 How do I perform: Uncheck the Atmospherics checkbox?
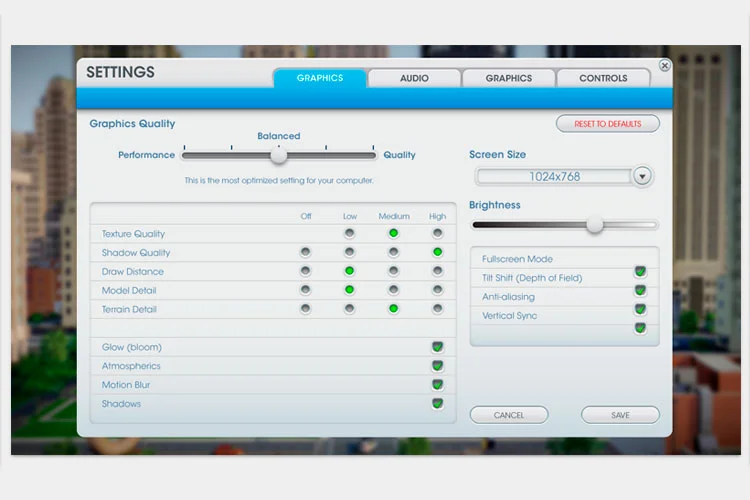(x=437, y=366)
